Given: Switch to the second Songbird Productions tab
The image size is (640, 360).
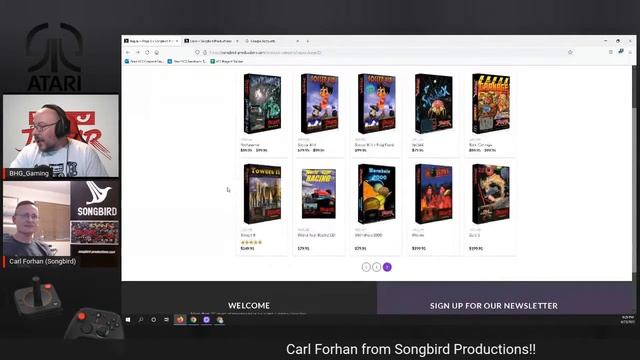Looking at the screenshot, I should click(211, 41).
